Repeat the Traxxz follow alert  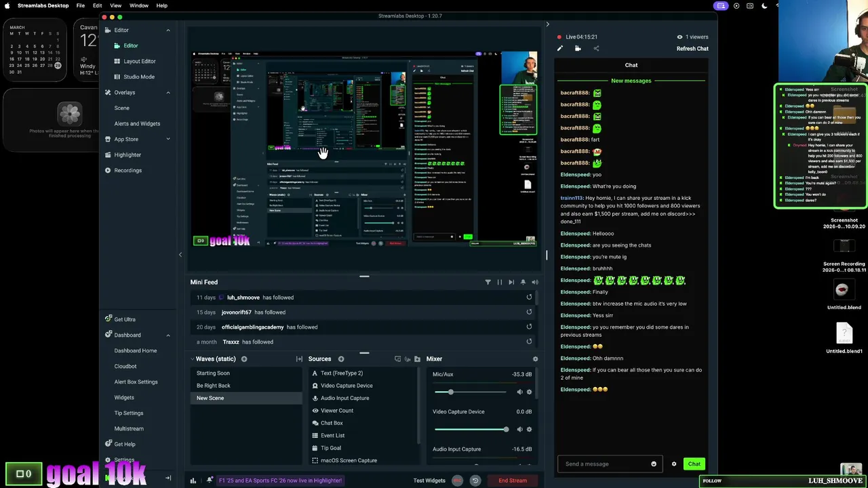[529, 342]
